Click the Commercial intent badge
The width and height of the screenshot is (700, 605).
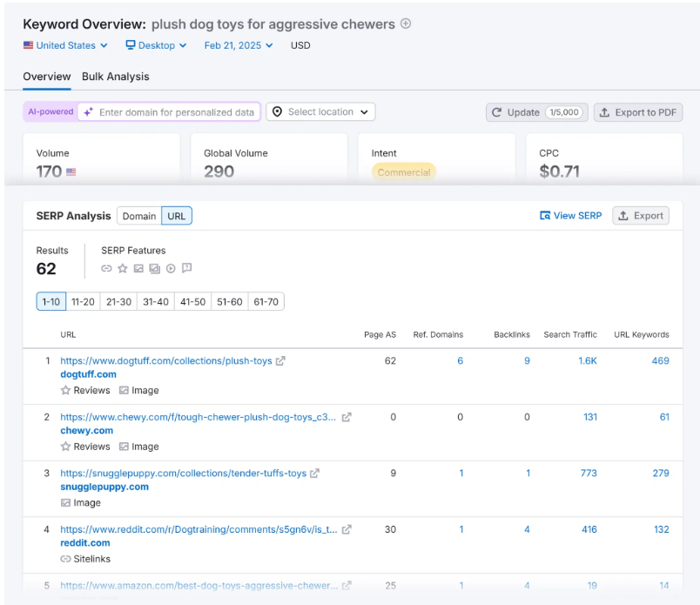pos(404,172)
